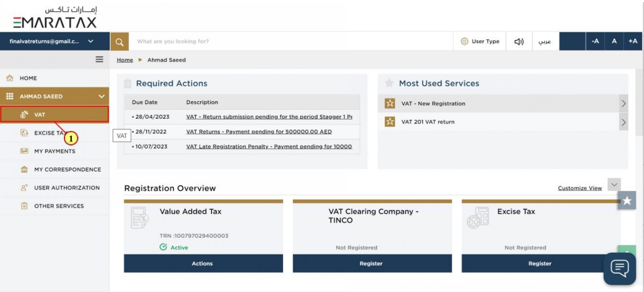Image resolution: width=644 pixels, height=292 pixels.
Task: Click Actions on Value Added Tax card
Action: 204,264
